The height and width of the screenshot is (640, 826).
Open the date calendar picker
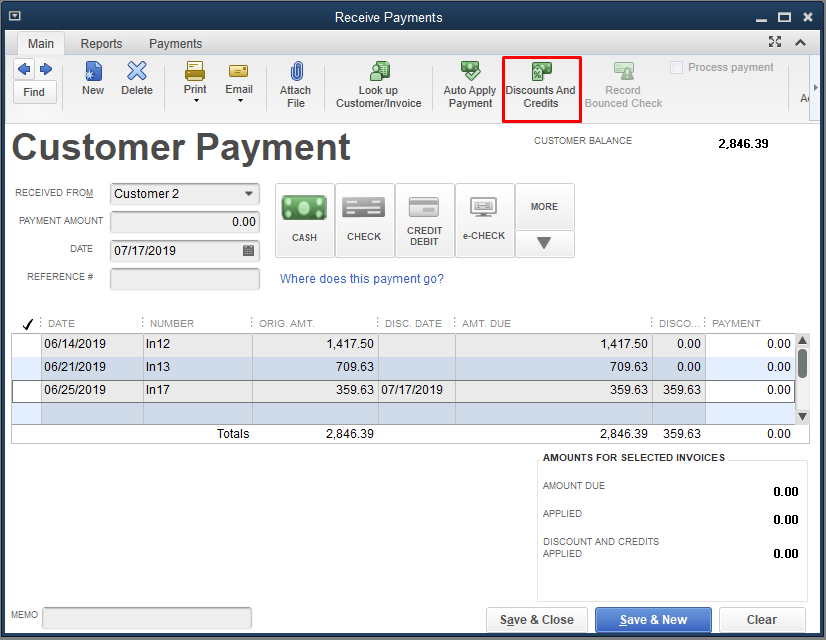[249, 250]
